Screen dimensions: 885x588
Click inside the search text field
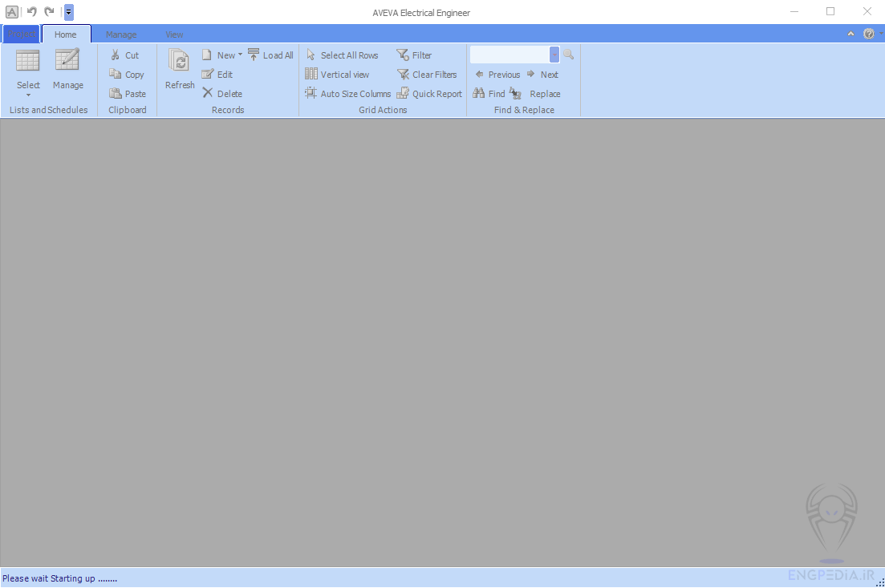[510, 55]
